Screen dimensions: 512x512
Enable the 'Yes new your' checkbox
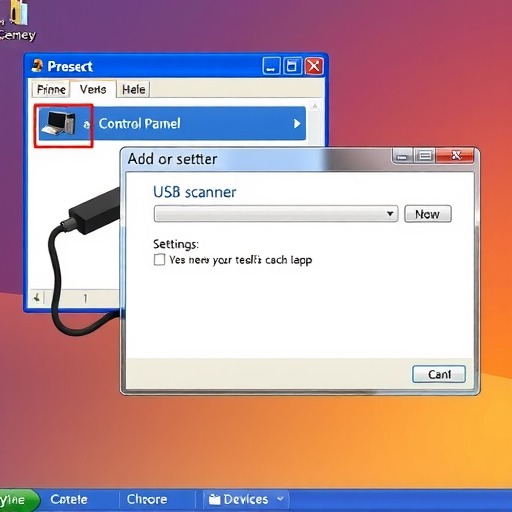(x=159, y=259)
